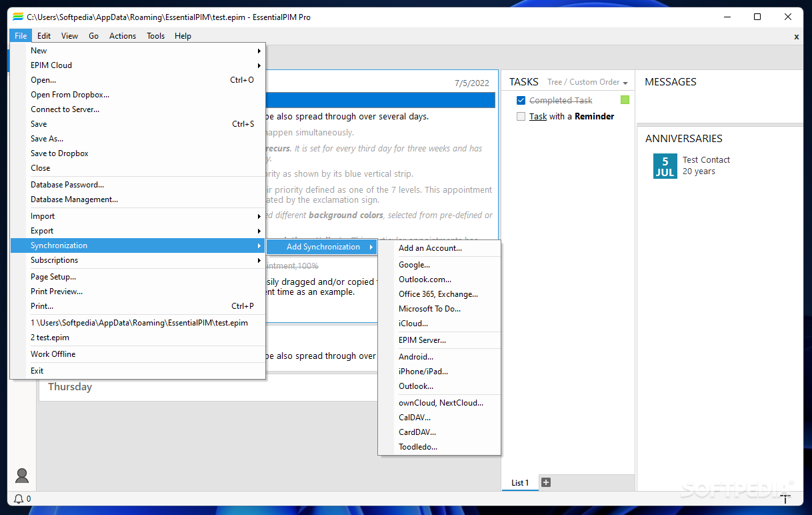Select the Add Synchronization submenu item
812x515 pixels.
[x=322, y=247]
